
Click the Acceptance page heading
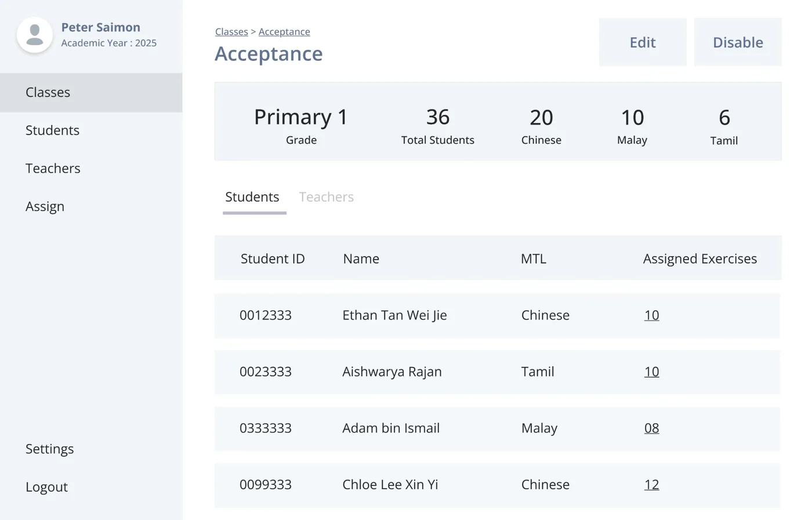(269, 54)
